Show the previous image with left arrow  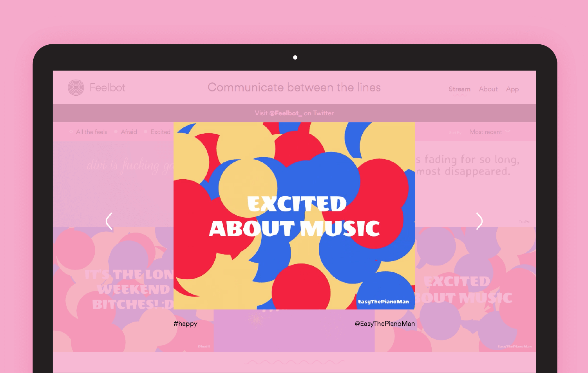(109, 221)
